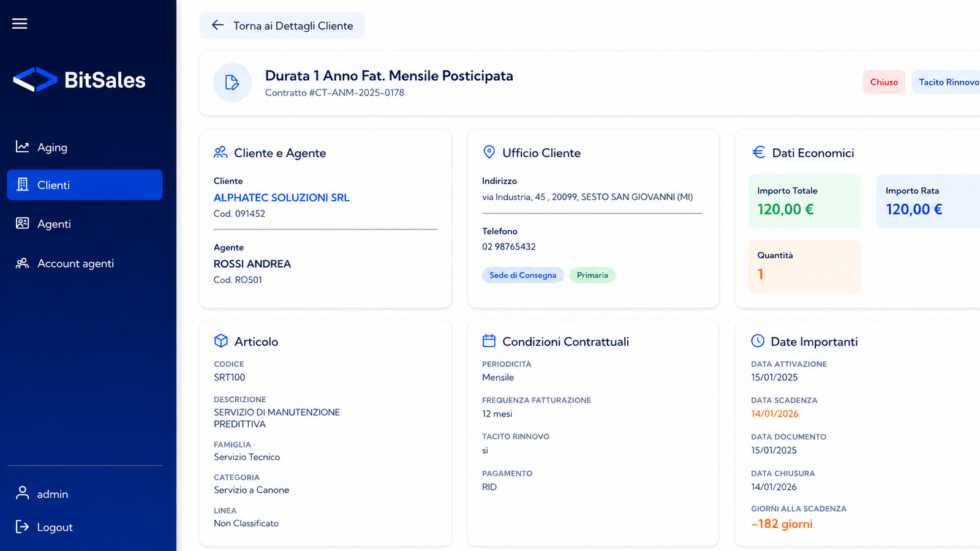Go to the Agenti section
Image resolution: width=980 pixels, height=551 pixels.
[85, 224]
